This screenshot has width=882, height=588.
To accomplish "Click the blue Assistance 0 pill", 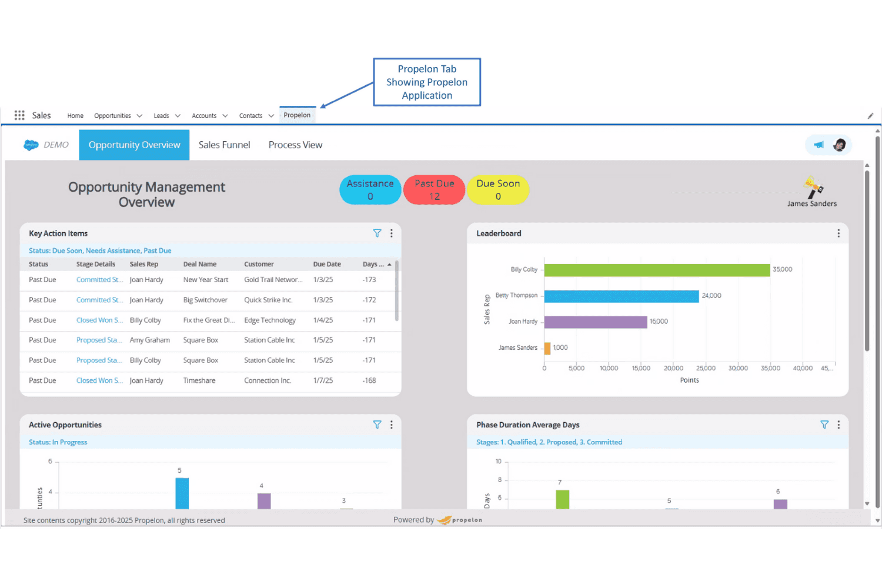I will [x=370, y=190].
